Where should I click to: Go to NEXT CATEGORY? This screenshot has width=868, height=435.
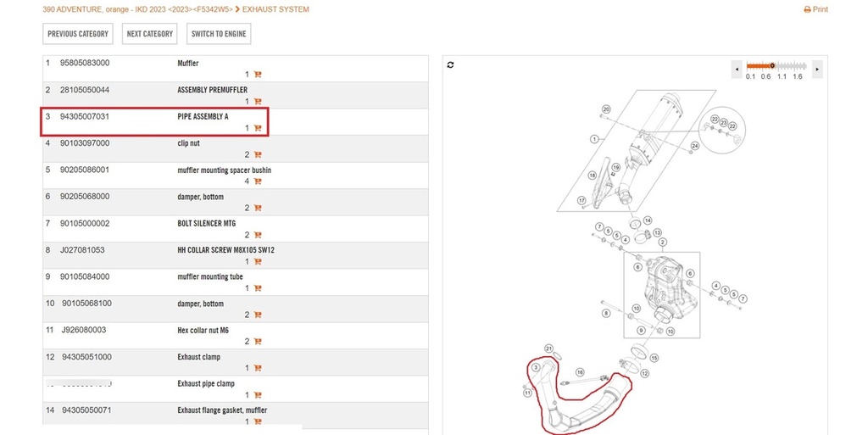149,34
